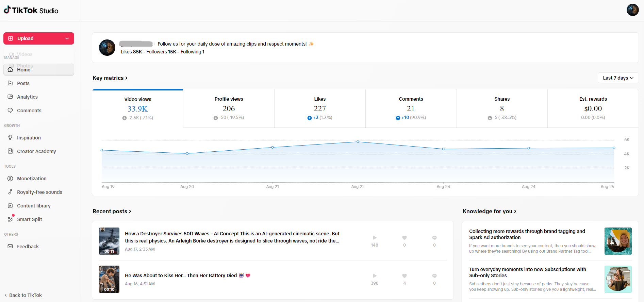The height and width of the screenshot is (302, 644).
Task: Click the Feedback envelope icon
Action: point(10,247)
